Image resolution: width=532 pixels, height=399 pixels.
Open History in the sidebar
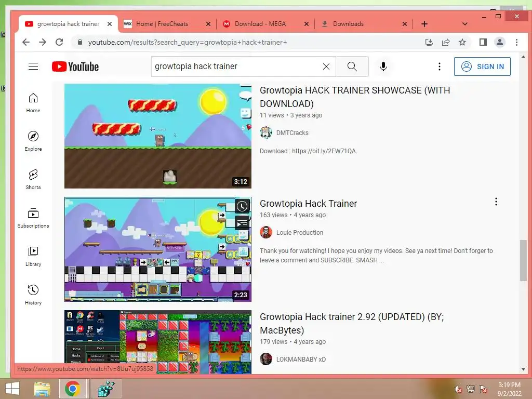(x=33, y=295)
